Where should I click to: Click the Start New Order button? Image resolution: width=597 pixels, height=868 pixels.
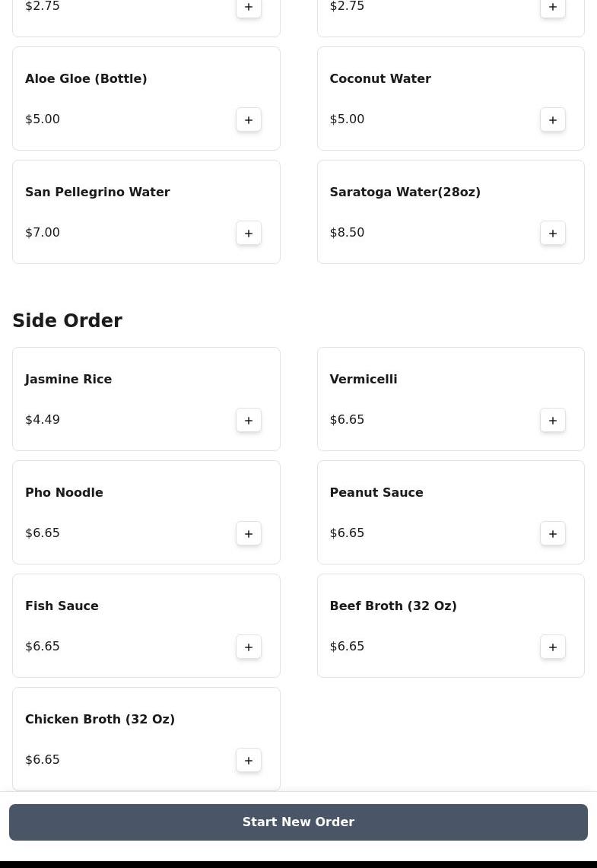click(298, 822)
